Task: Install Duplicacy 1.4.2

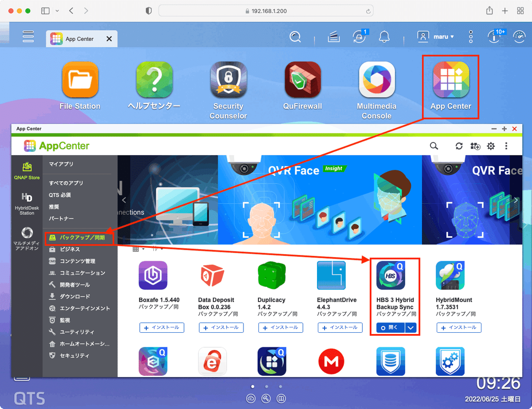Action: [281, 328]
